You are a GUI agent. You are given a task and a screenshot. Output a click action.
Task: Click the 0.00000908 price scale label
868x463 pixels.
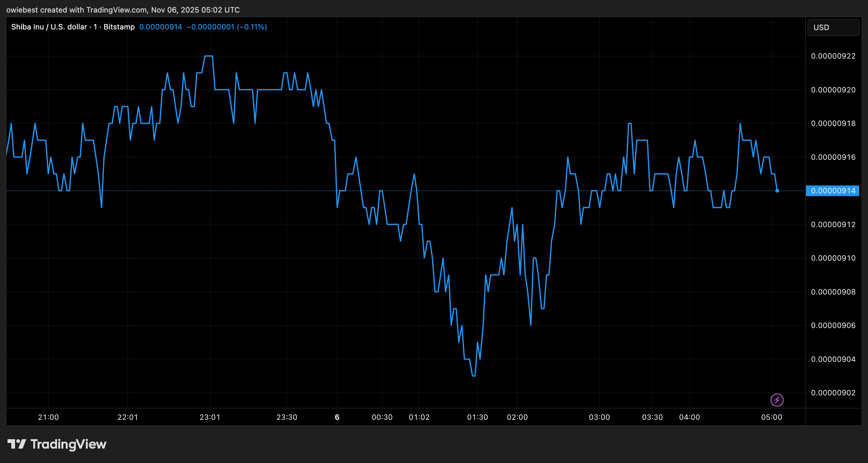(x=833, y=292)
